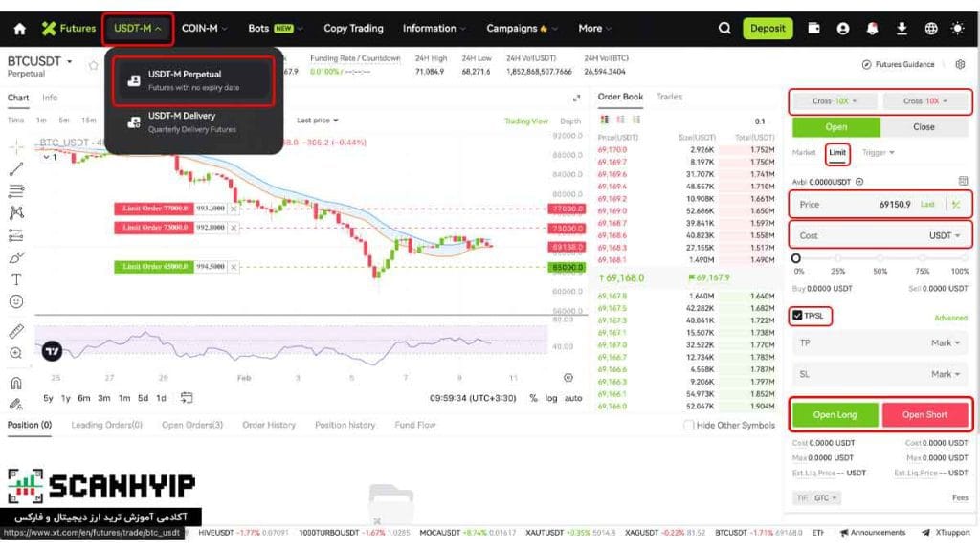
Task: Switch to the Trades tab
Action: [x=669, y=97]
